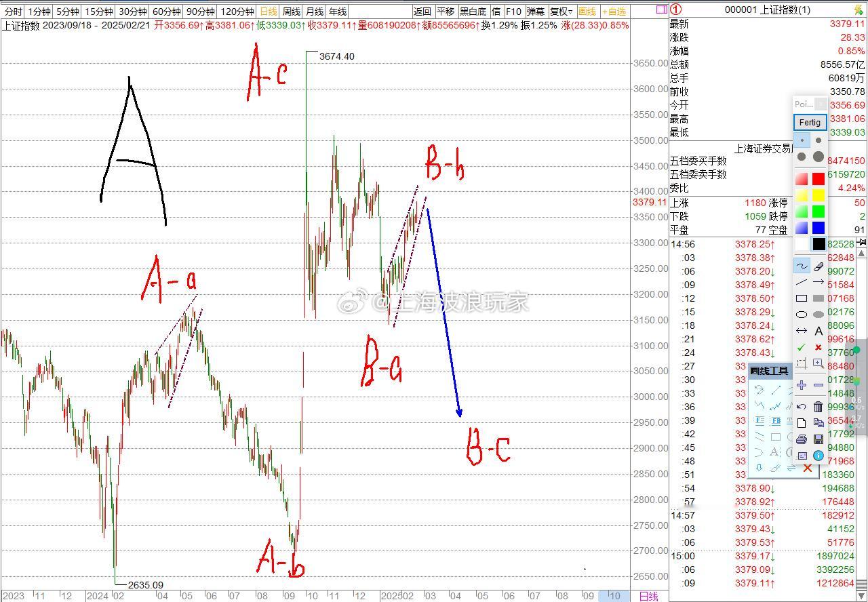Screen dimensions: 868x602
Task: Toggle 黑白底 background mode
Action: (473, 12)
